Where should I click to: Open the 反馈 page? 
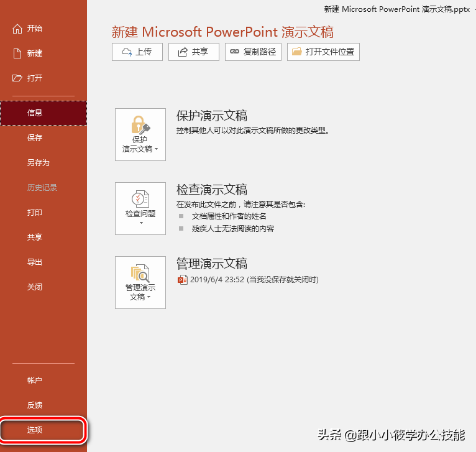pos(43,405)
